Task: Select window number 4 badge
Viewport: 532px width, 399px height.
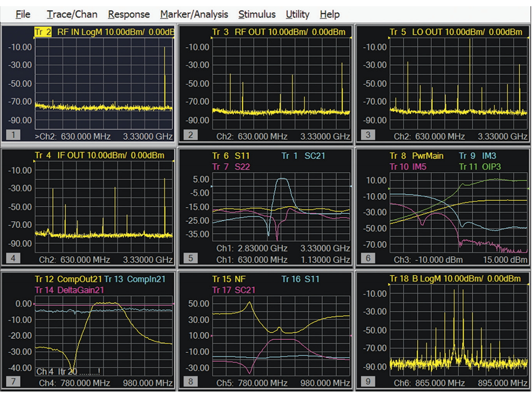Action: tap(13, 258)
